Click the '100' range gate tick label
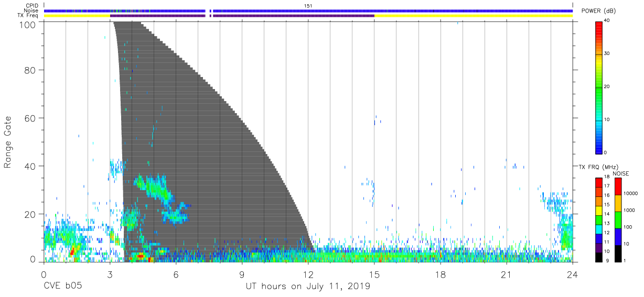Screen dimensions: 644x297 (x=28, y=24)
